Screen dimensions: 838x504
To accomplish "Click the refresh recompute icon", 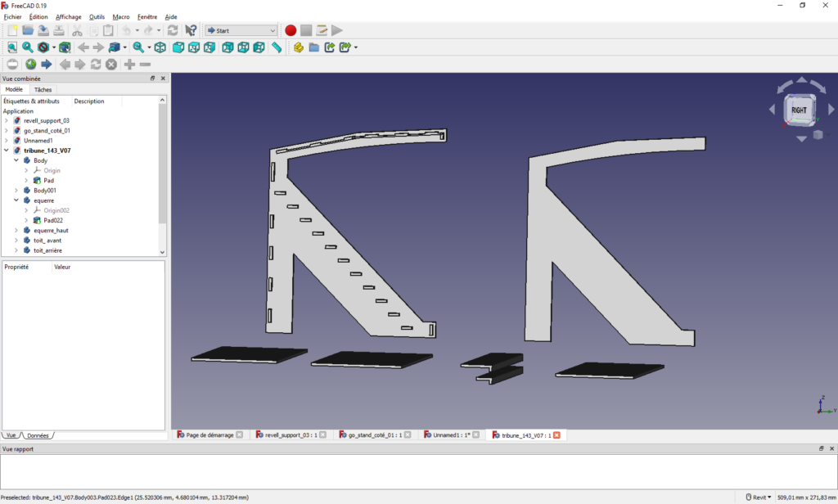I will point(173,30).
